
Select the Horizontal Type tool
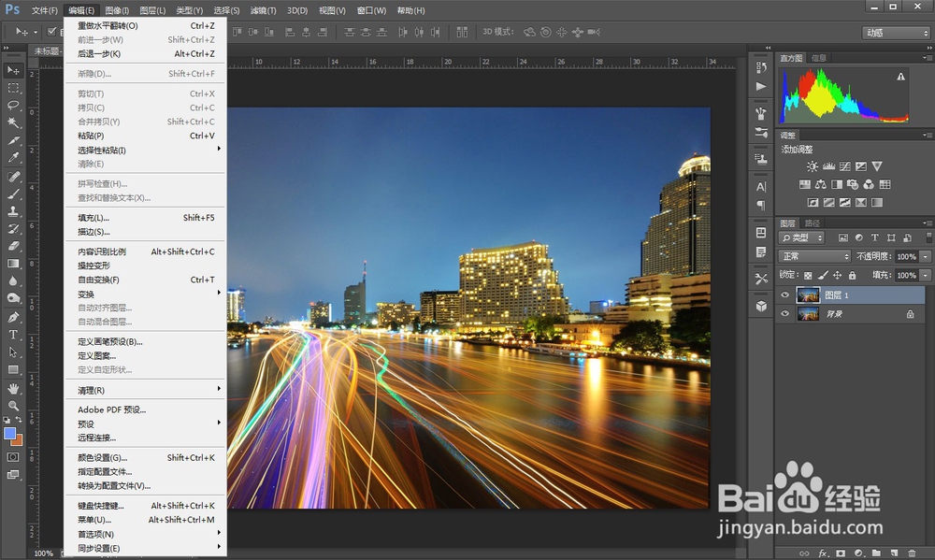(x=13, y=335)
